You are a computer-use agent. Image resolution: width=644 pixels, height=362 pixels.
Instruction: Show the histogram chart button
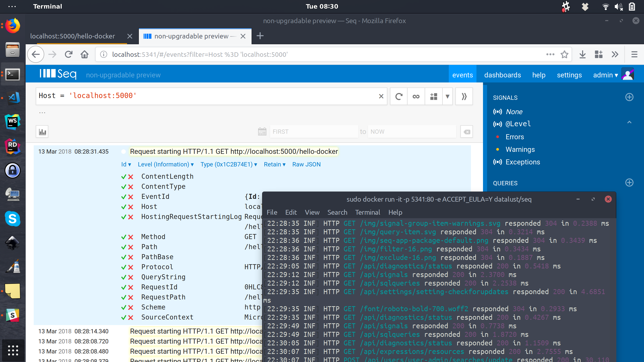pyautogui.click(x=42, y=131)
